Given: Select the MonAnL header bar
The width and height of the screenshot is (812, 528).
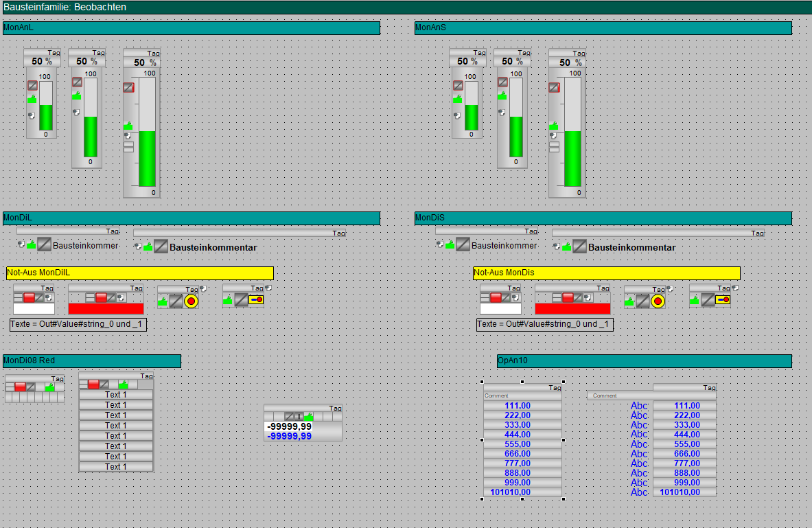Looking at the screenshot, I should tap(191, 27).
